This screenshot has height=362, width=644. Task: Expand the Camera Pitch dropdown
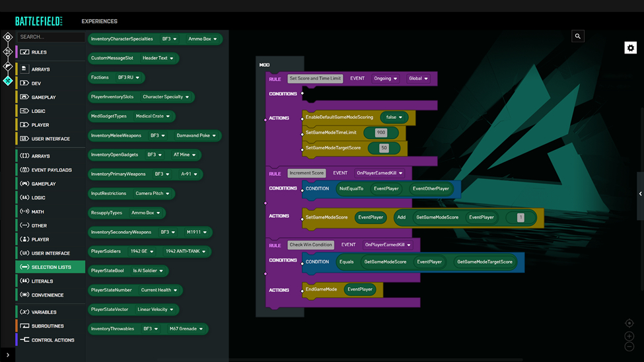153,194
